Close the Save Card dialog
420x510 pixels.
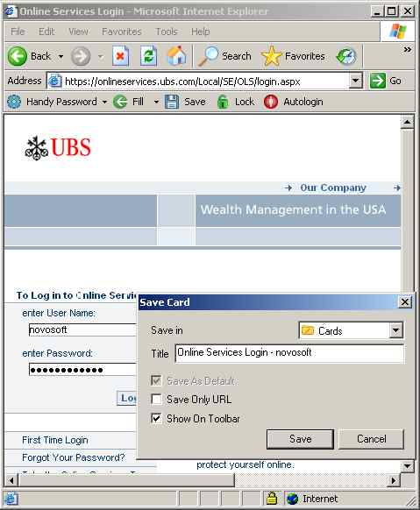(x=405, y=301)
